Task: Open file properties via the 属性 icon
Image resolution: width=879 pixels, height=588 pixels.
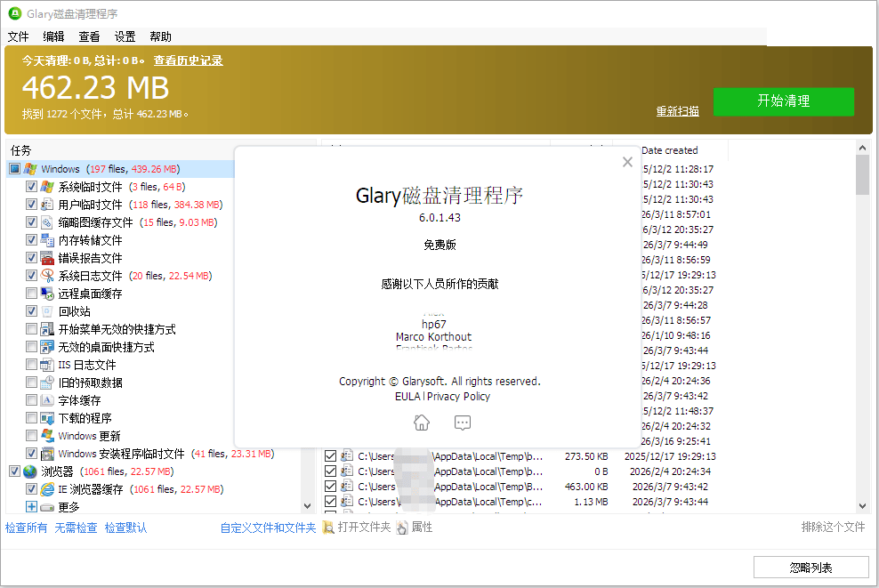Action: click(x=401, y=527)
